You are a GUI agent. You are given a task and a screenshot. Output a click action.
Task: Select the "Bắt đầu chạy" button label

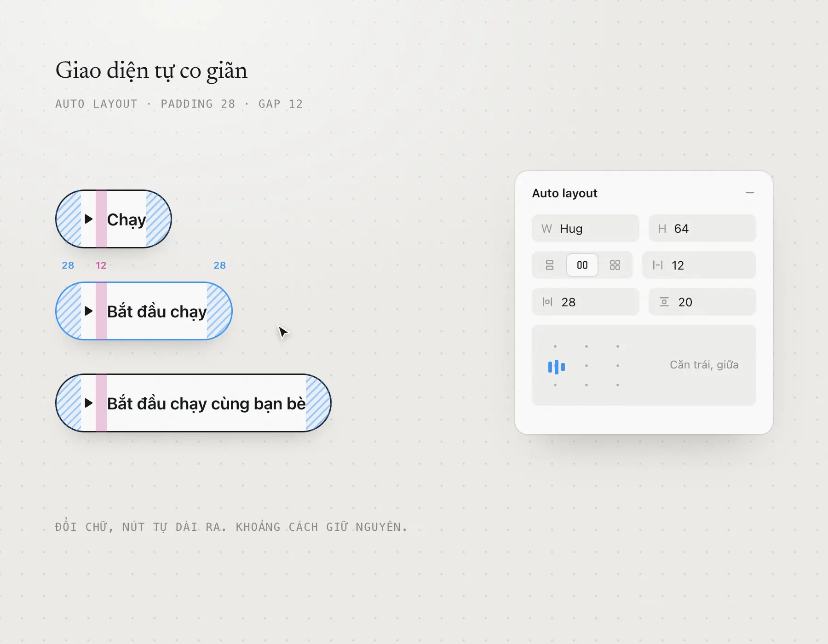157,312
